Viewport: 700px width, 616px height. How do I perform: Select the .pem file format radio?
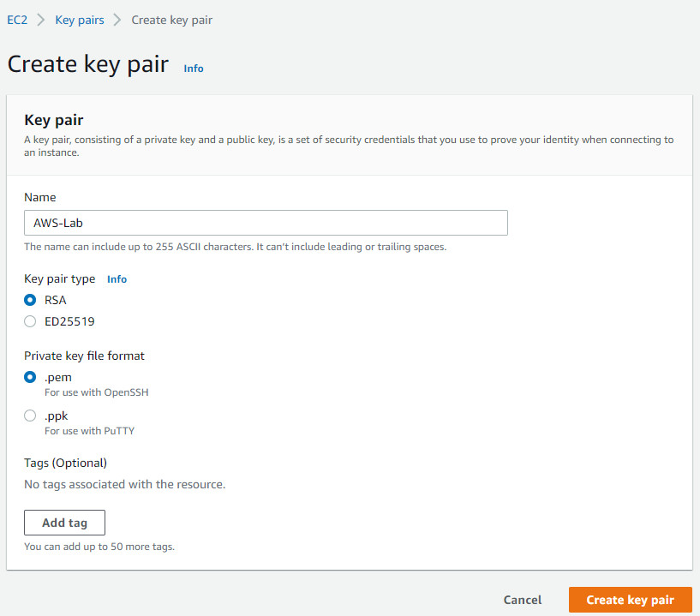pos(30,377)
